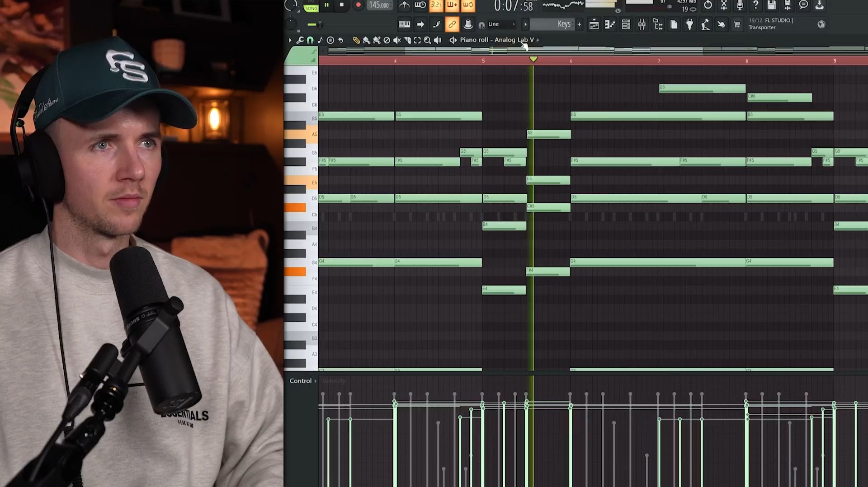Viewport: 868px width, 487px height.
Task: Click the piano roll stamp note icon
Action: (320, 40)
